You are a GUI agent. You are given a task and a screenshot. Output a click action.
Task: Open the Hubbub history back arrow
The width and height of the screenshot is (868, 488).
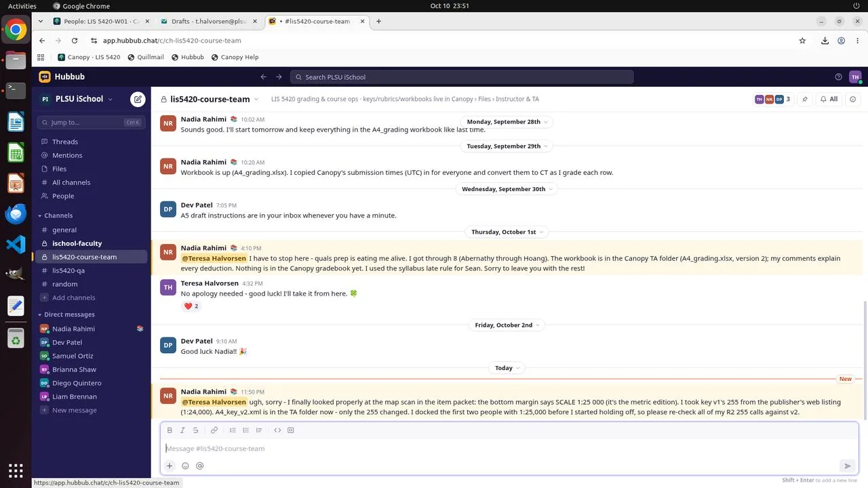coord(264,77)
